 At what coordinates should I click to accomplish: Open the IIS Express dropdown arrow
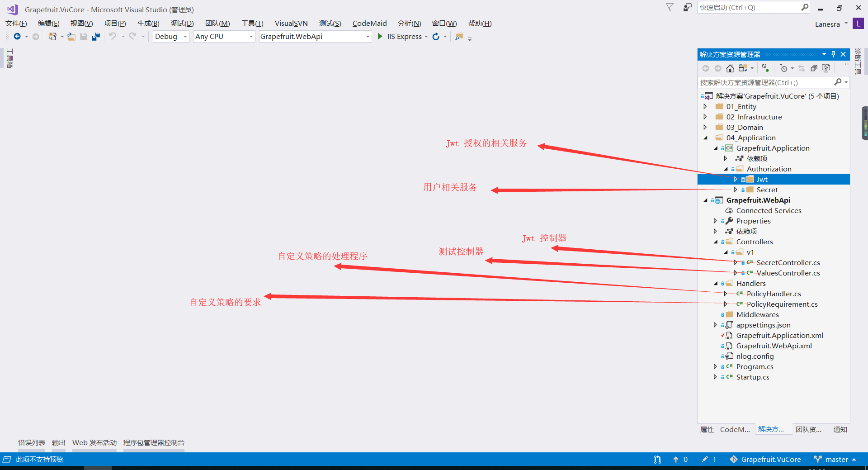click(426, 37)
